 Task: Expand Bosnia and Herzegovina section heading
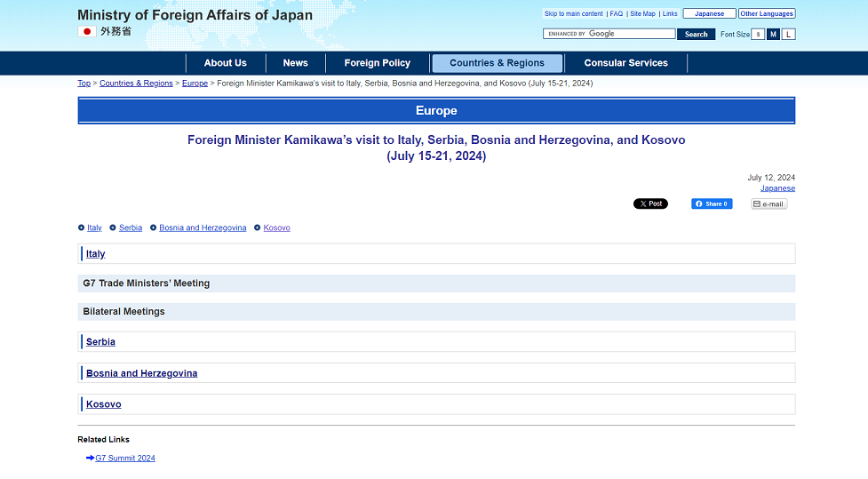point(142,373)
